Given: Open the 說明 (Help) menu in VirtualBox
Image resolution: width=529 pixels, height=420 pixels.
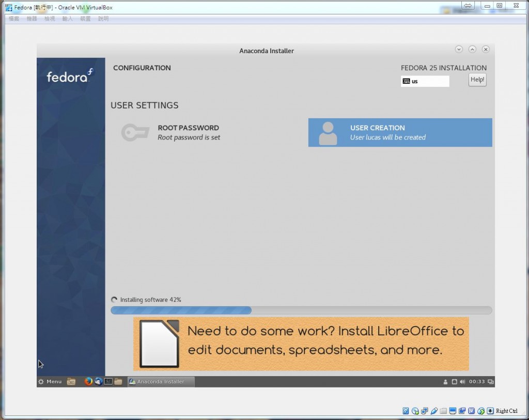Looking at the screenshot, I should (x=103, y=19).
